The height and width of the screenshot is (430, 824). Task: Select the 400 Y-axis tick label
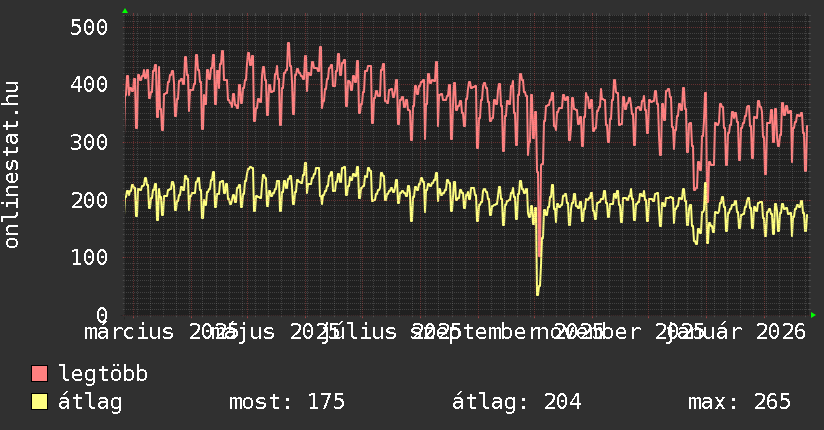88,84
